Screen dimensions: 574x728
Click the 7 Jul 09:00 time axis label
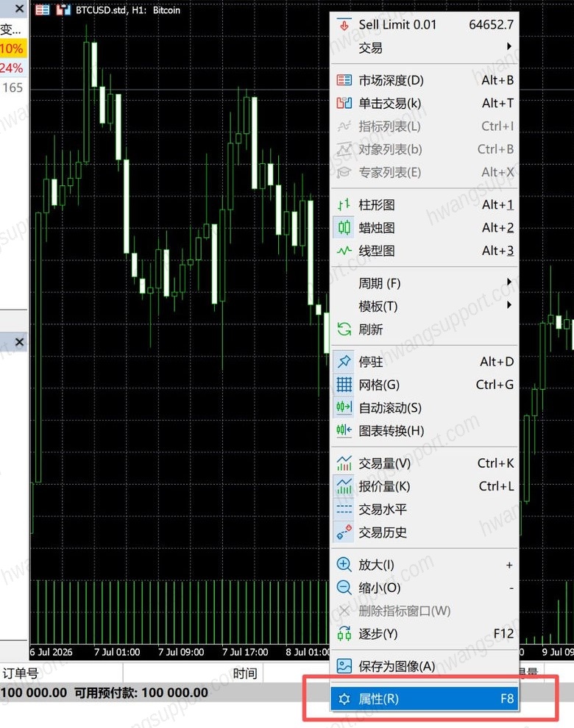point(181,652)
